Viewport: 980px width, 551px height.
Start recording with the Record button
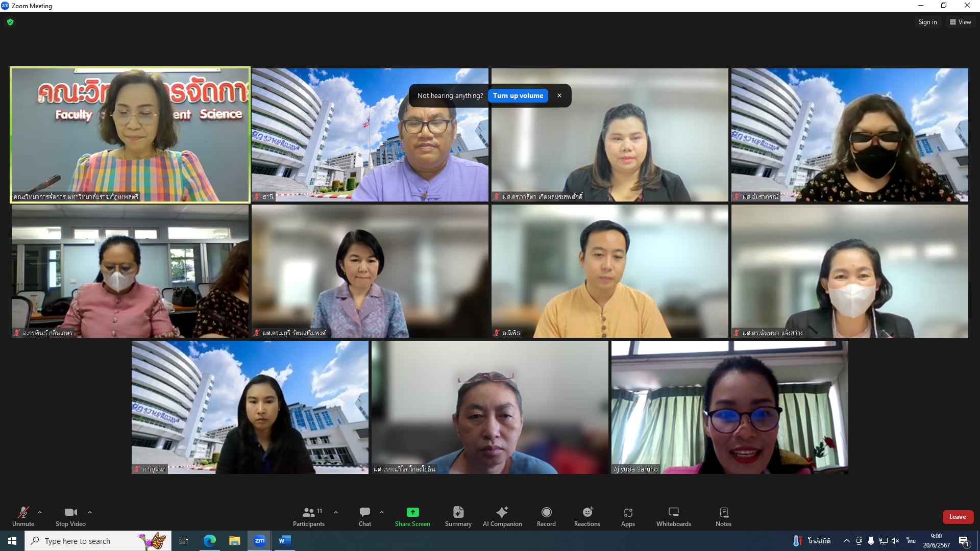546,516
